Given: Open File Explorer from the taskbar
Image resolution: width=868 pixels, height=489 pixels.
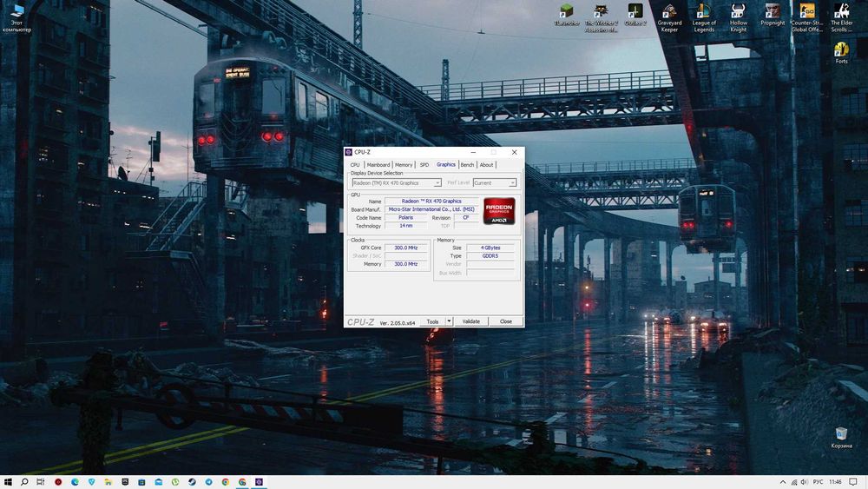Looking at the screenshot, I should [x=108, y=482].
